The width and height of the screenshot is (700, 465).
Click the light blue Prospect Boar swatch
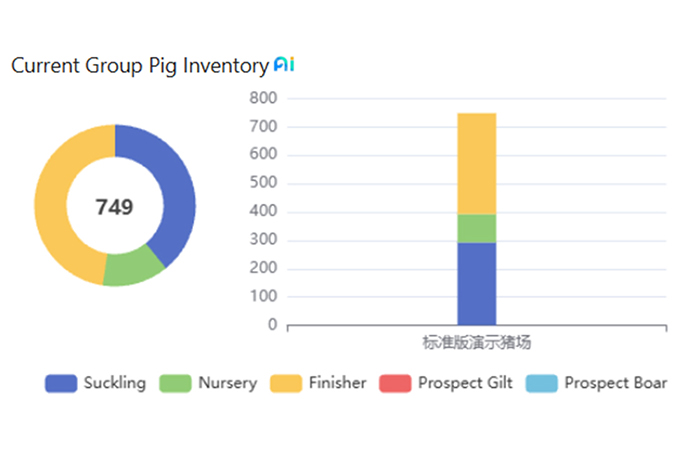542,383
